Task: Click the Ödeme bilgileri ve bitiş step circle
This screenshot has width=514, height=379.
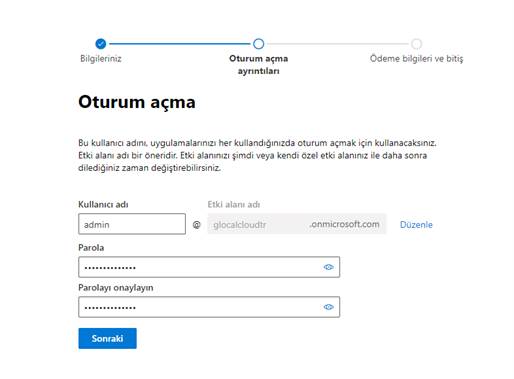Action: click(416, 44)
